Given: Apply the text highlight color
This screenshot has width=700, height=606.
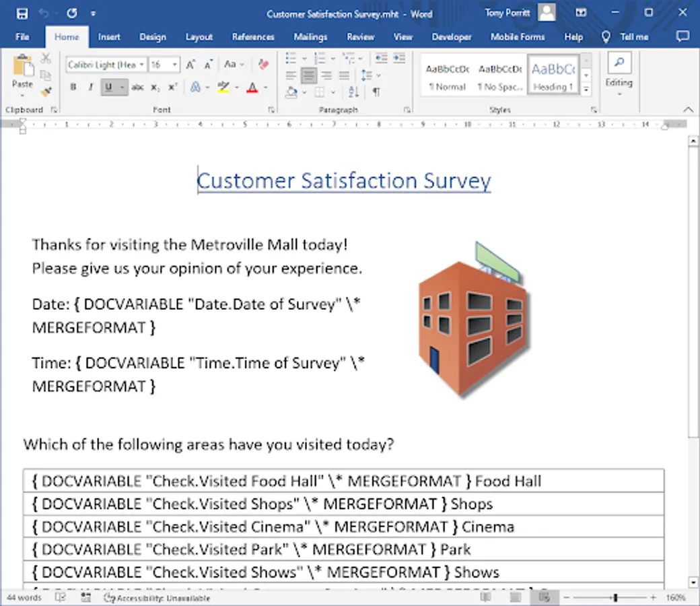Looking at the screenshot, I should click(222, 87).
